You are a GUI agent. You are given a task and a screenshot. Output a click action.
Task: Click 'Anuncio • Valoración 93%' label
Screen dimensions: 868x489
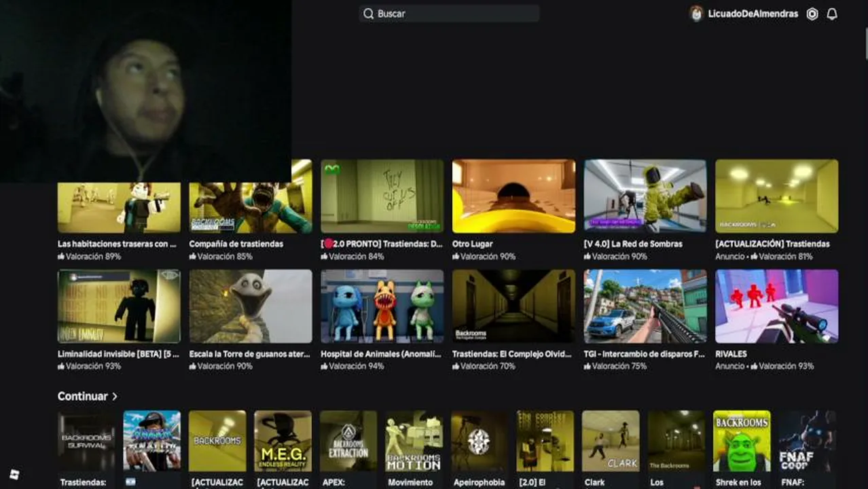[764, 366]
